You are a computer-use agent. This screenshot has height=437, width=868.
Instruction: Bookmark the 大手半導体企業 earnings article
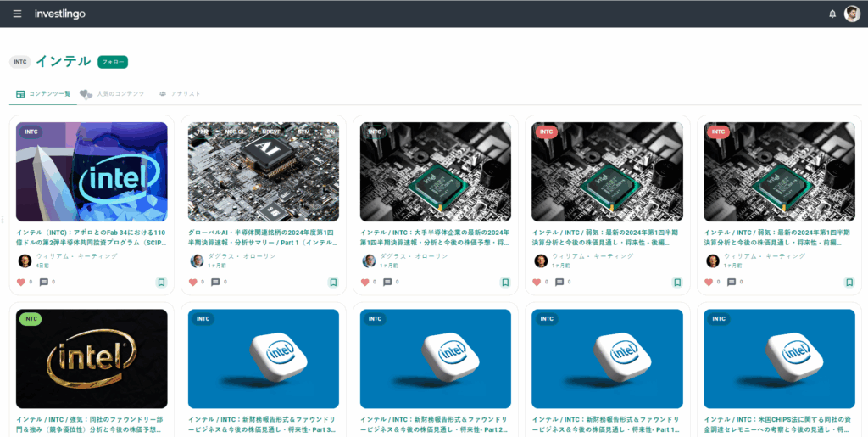click(505, 283)
